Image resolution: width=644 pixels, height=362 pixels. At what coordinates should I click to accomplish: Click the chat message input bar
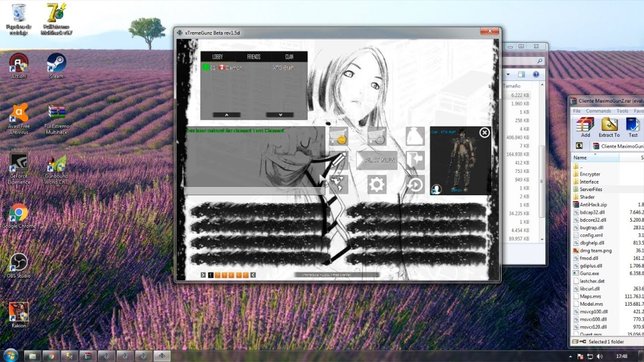(x=254, y=191)
